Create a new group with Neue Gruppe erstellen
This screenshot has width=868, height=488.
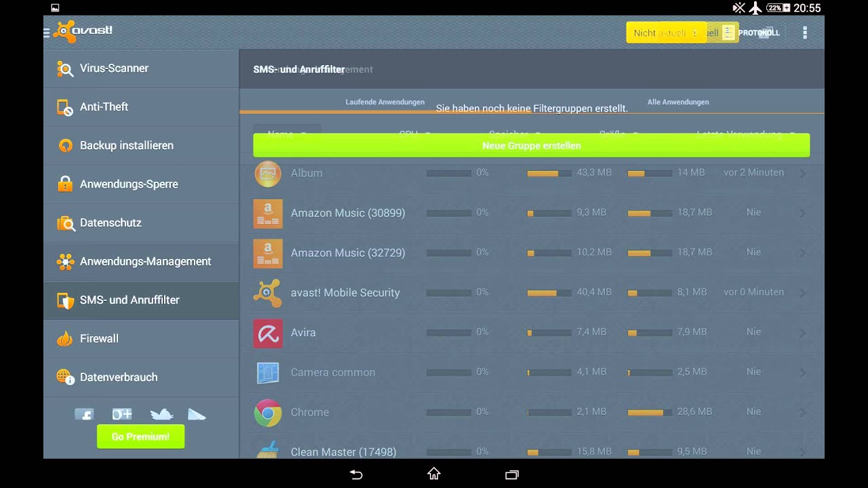point(531,146)
